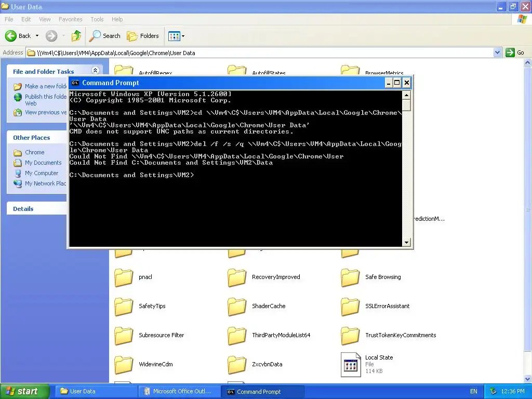
Task: Switch to Command Prompt taskbar button
Action: (x=262, y=392)
